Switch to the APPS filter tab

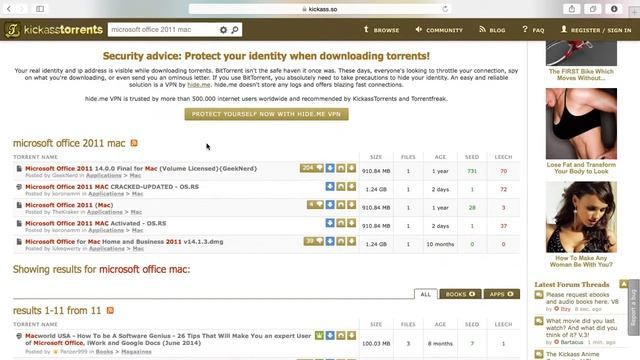point(502,294)
